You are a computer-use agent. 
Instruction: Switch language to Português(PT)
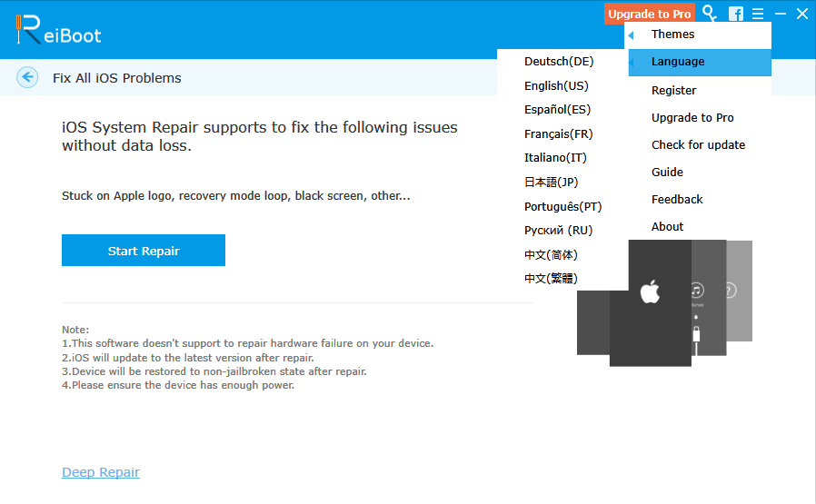pos(563,206)
